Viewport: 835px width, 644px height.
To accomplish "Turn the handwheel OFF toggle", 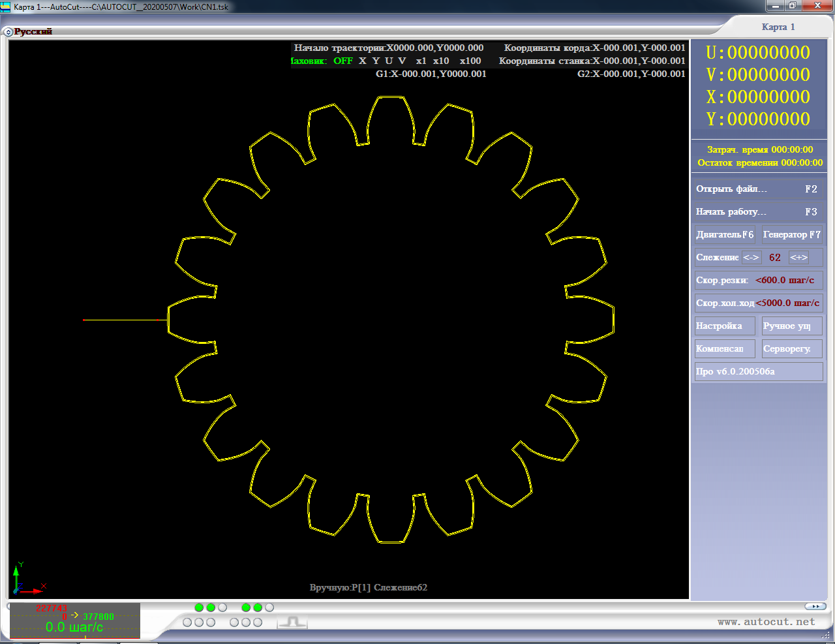I will (x=342, y=61).
